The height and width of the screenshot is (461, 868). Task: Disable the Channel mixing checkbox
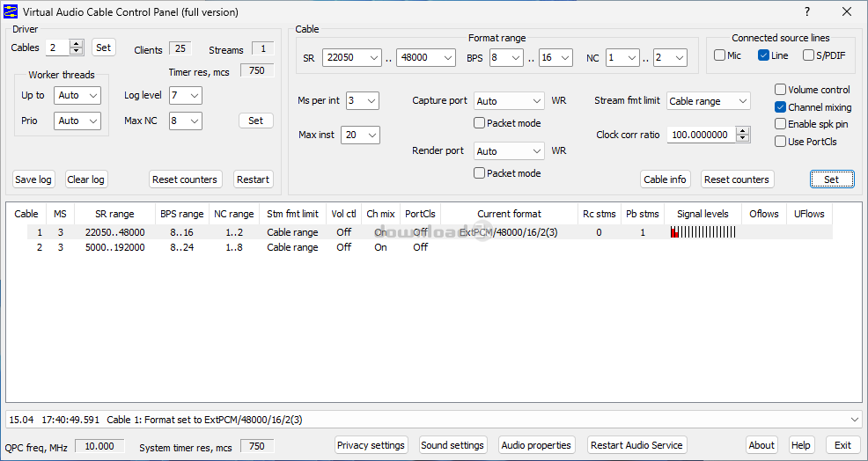pos(780,107)
